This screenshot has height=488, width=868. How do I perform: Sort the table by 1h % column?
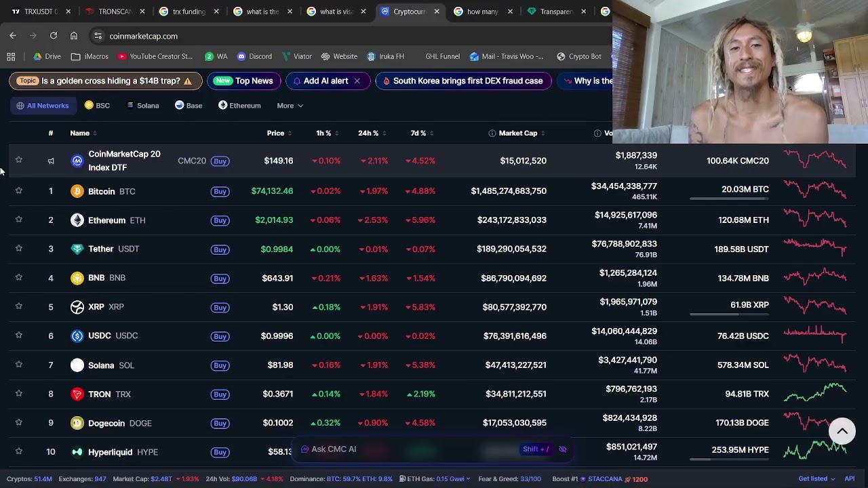327,134
